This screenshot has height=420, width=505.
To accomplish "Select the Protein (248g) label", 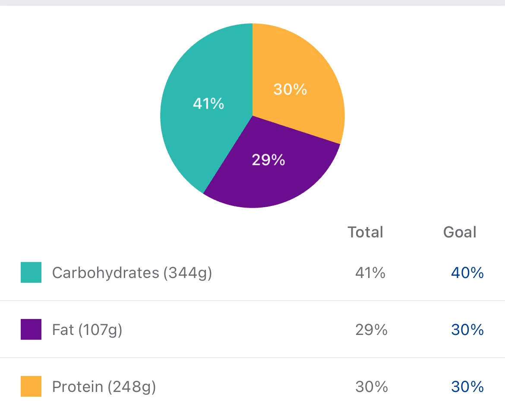I will [x=104, y=387].
